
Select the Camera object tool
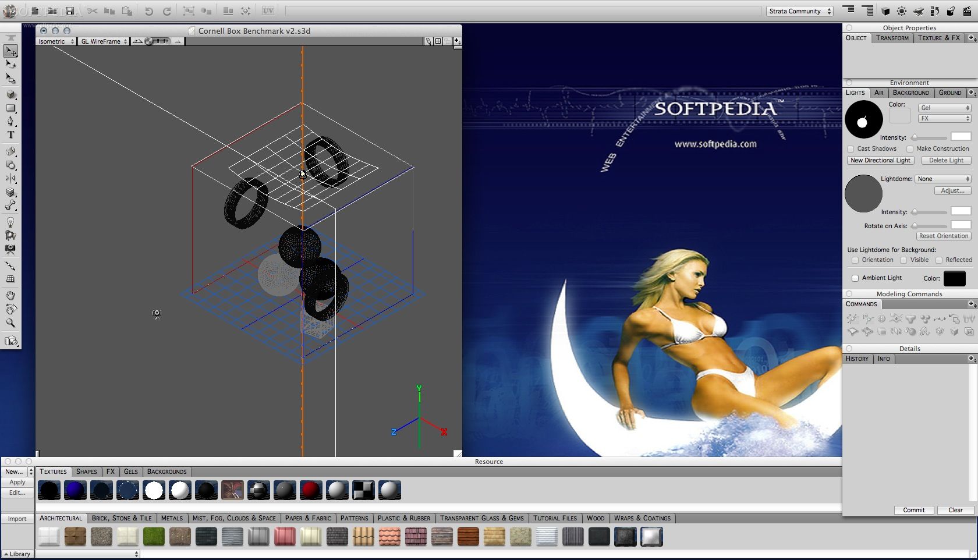pyautogui.click(x=10, y=249)
